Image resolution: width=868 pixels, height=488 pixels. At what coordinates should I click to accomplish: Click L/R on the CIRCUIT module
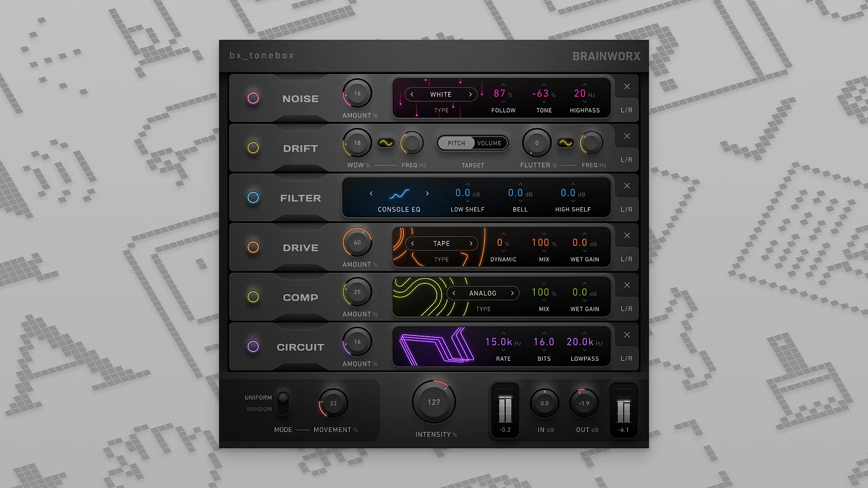pyautogui.click(x=626, y=358)
